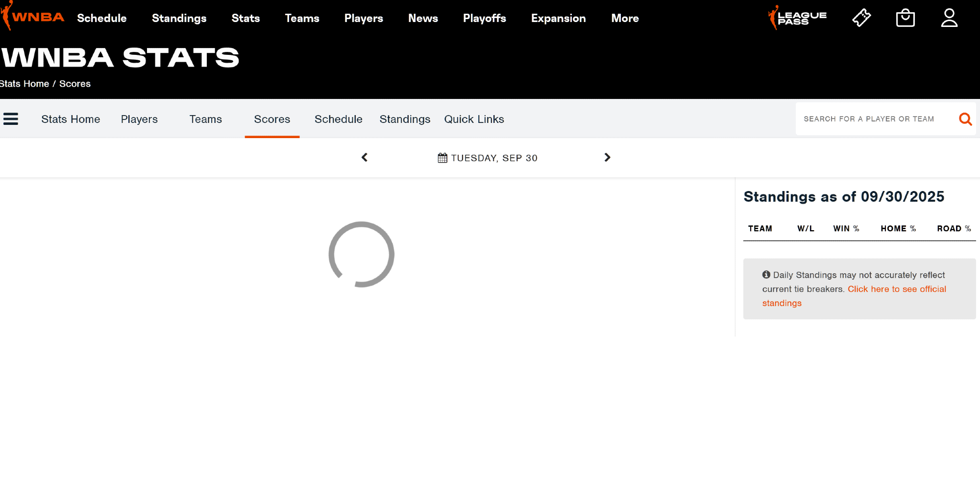Click the orange search magnifier icon
The width and height of the screenshot is (980, 478).
click(x=965, y=119)
